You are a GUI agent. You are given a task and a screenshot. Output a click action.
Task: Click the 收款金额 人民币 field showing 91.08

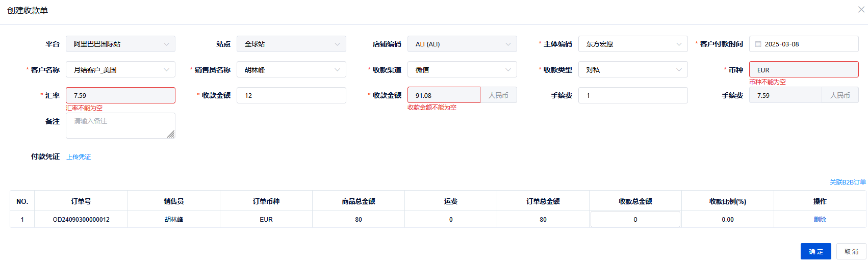click(444, 95)
